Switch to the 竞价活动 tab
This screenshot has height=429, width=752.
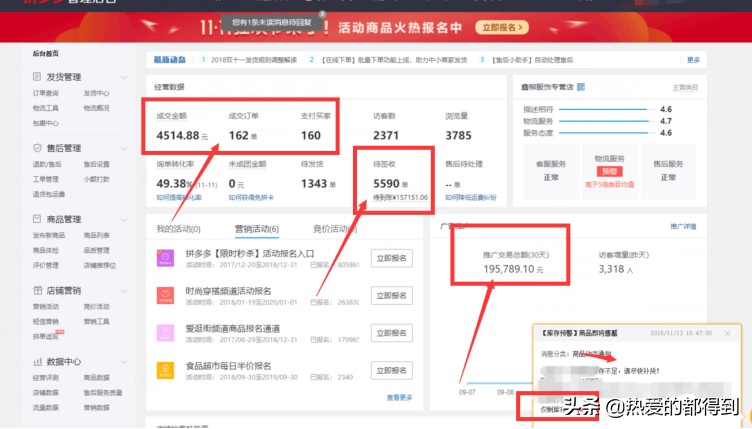click(335, 229)
